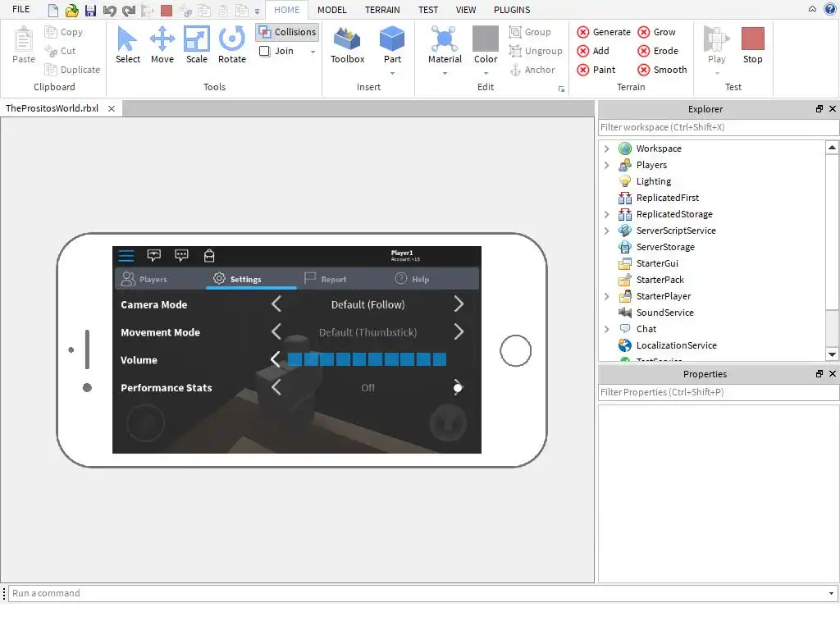Toggle the Collisions option
The height and width of the screenshot is (630, 840).
click(x=288, y=32)
